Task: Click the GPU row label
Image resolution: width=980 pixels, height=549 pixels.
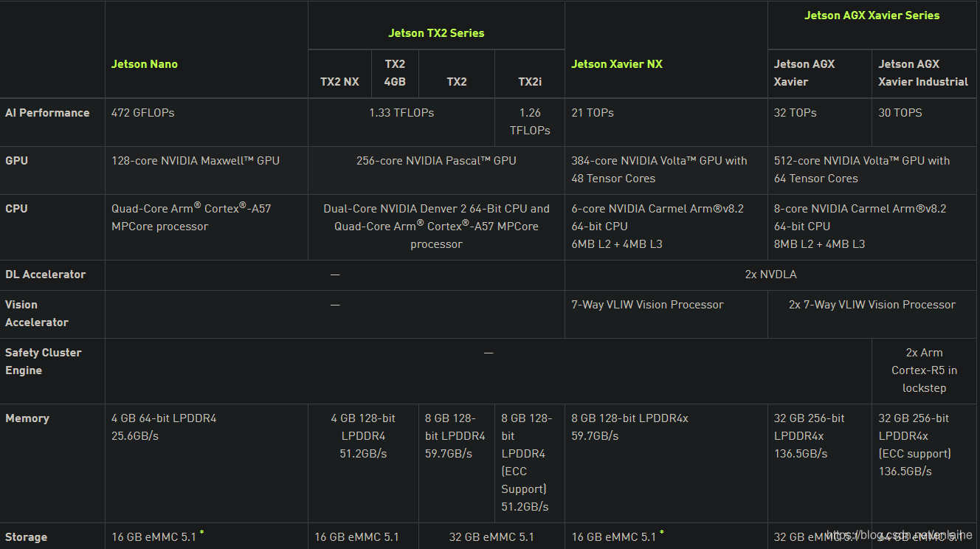Action: pyautogui.click(x=16, y=161)
